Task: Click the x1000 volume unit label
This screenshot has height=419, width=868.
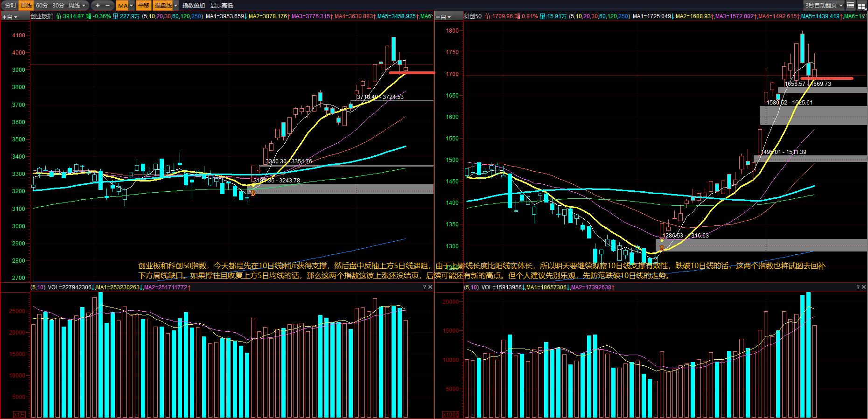Action: 451,414
